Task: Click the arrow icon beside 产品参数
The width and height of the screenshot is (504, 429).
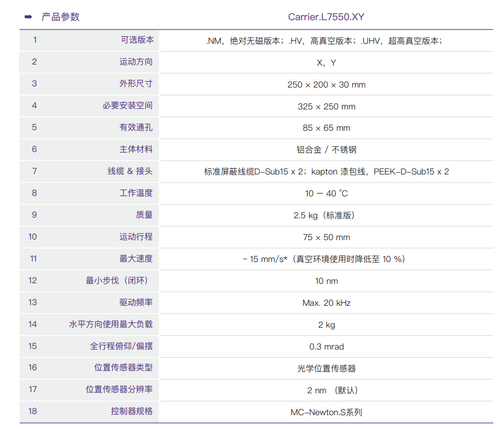Action: (28, 17)
